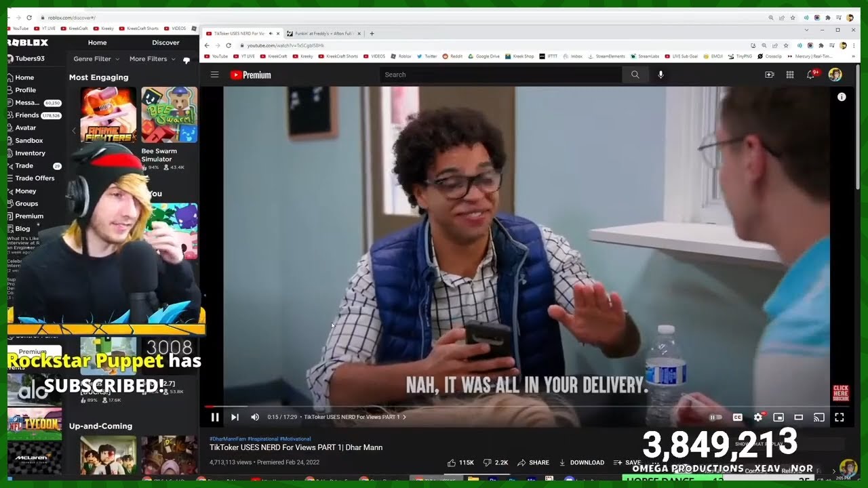
Task: Open the YouTube guide hamburger menu
Action: pyautogui.click(x=214, y=75)
